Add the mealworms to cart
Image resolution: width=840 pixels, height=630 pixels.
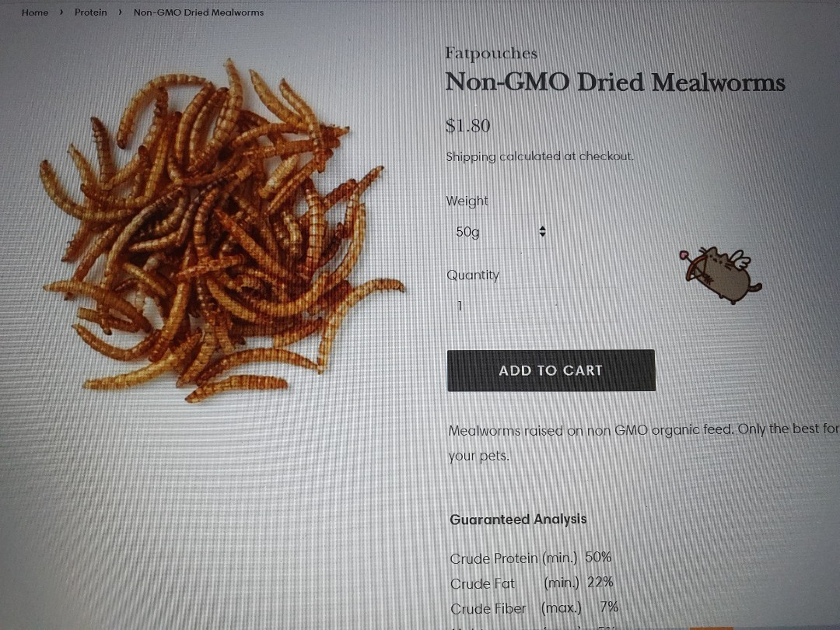click(x=551, y=370)
